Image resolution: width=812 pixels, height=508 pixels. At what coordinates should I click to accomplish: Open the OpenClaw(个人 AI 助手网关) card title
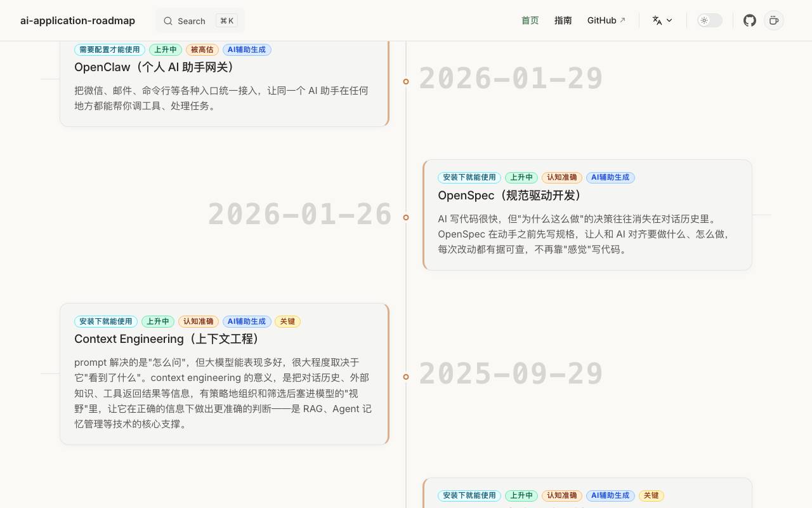tap(156, 67)
